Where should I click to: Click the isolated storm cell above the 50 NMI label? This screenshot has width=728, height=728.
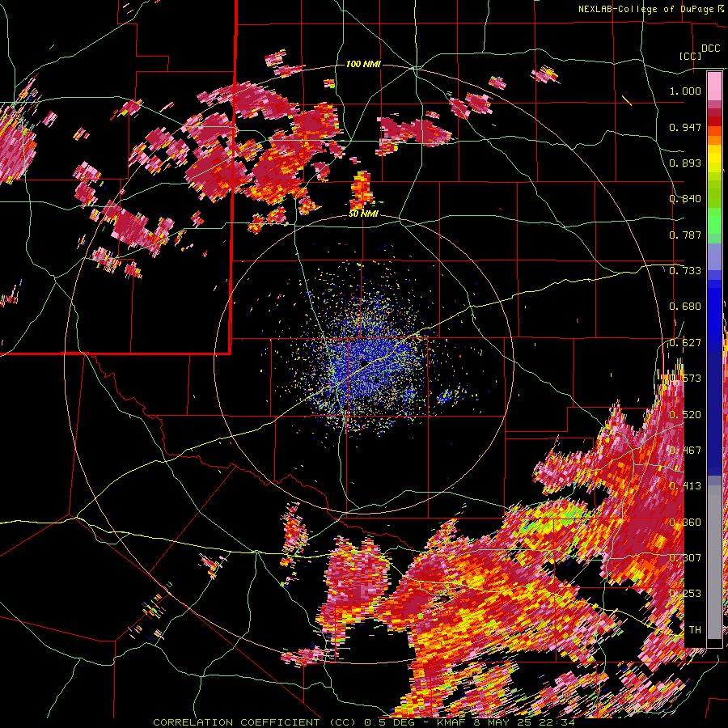click(362, 190)
